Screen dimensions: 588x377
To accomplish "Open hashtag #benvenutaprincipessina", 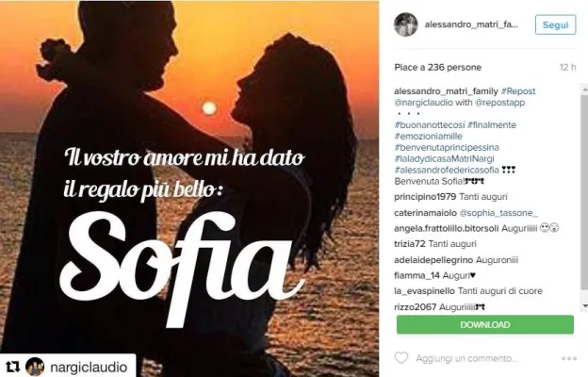I will (x=447, y=147).
